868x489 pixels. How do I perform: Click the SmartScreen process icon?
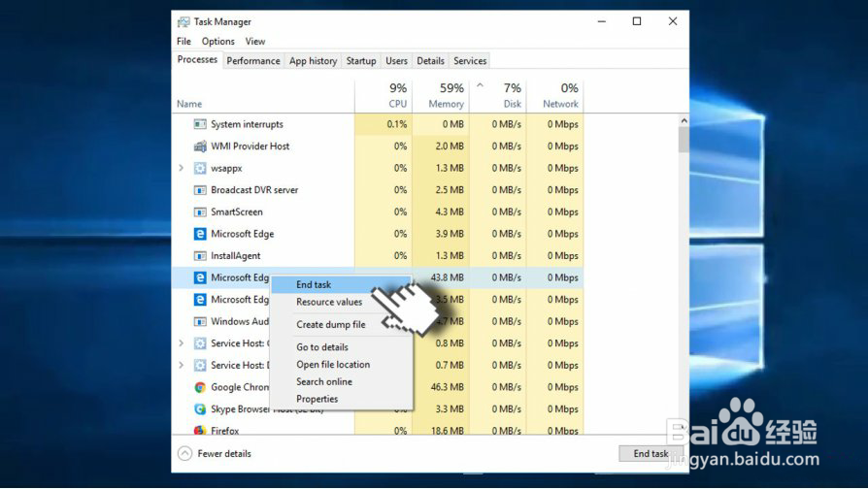click(x=200, y=212)
